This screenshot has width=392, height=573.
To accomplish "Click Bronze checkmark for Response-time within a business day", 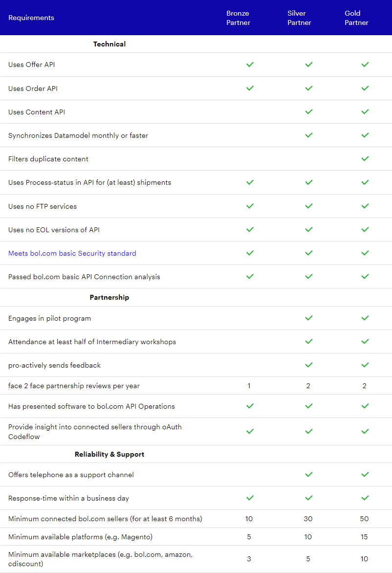I will [250, 498].
